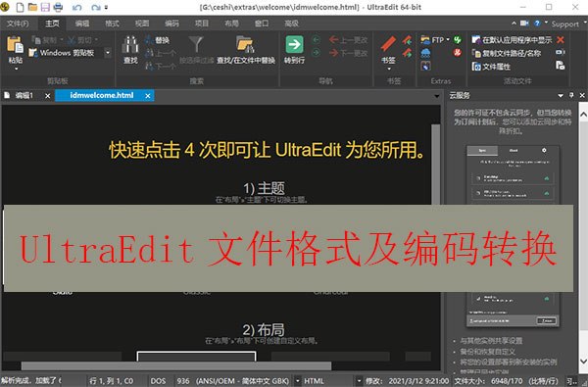Image resolution: width=588 pixels, height=387 pixels.
Task: Click the Support link
Action: (564, 24)
